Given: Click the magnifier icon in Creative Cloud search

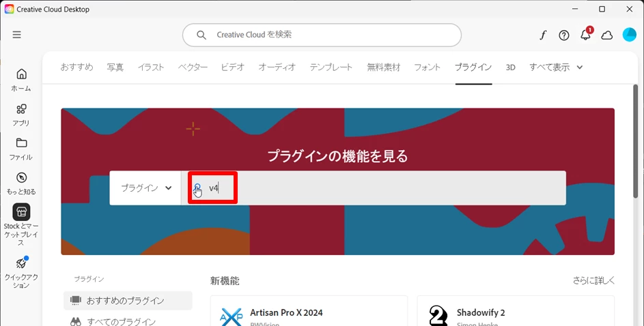Looking at the screenshot, I should pos(201,35).
